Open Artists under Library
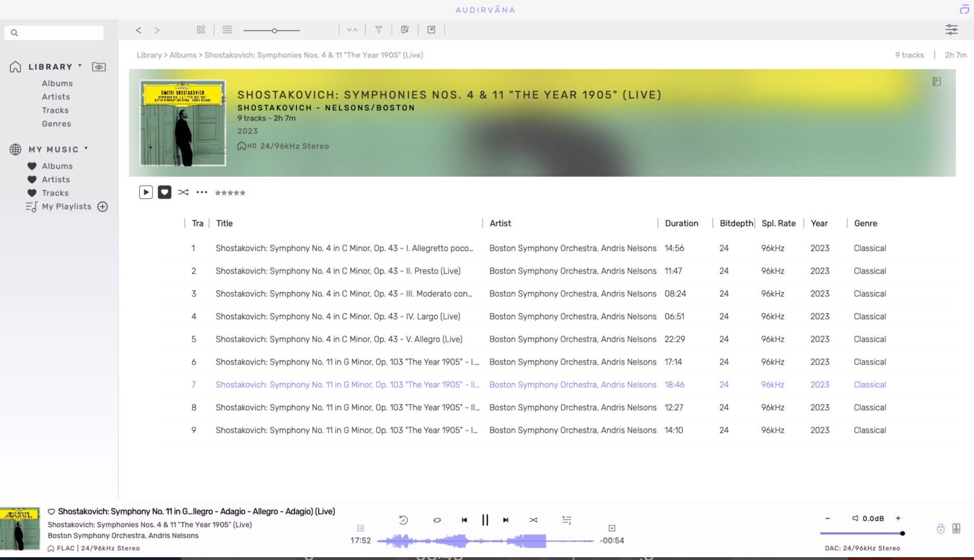Viewport: 974px width, 560px height. (x=56, y=97)
